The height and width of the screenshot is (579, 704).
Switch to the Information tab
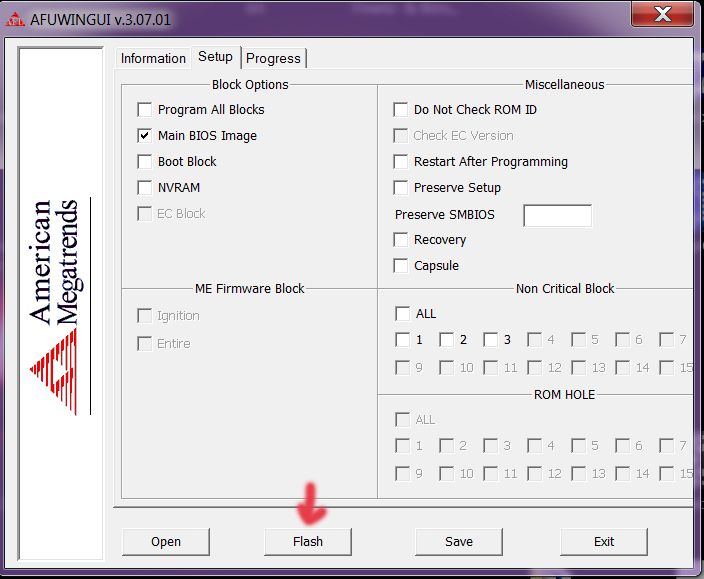[x=153, y=58]
